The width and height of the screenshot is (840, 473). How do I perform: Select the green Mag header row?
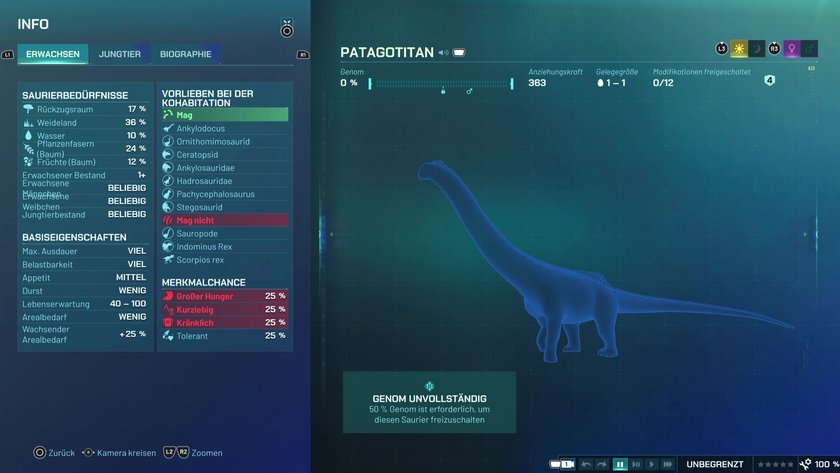point(225,115)
